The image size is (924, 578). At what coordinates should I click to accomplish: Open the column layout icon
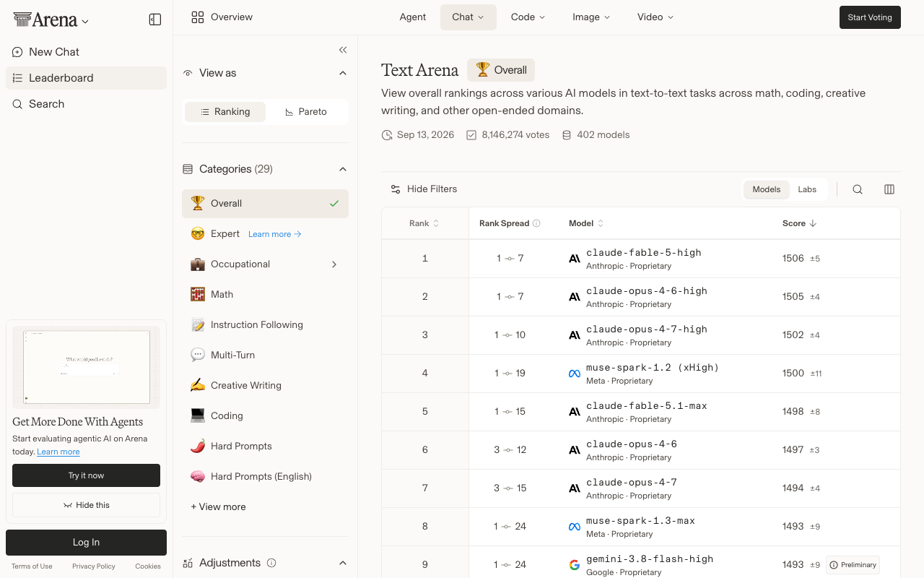(x=889, y=189)
